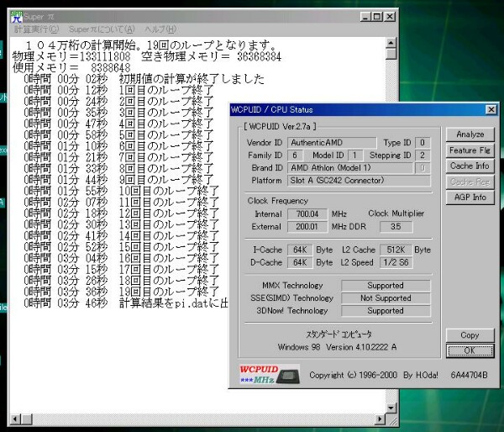504x432 pixels.
Task: Minimize the Super π window
Action: click(x=365, y=16)
